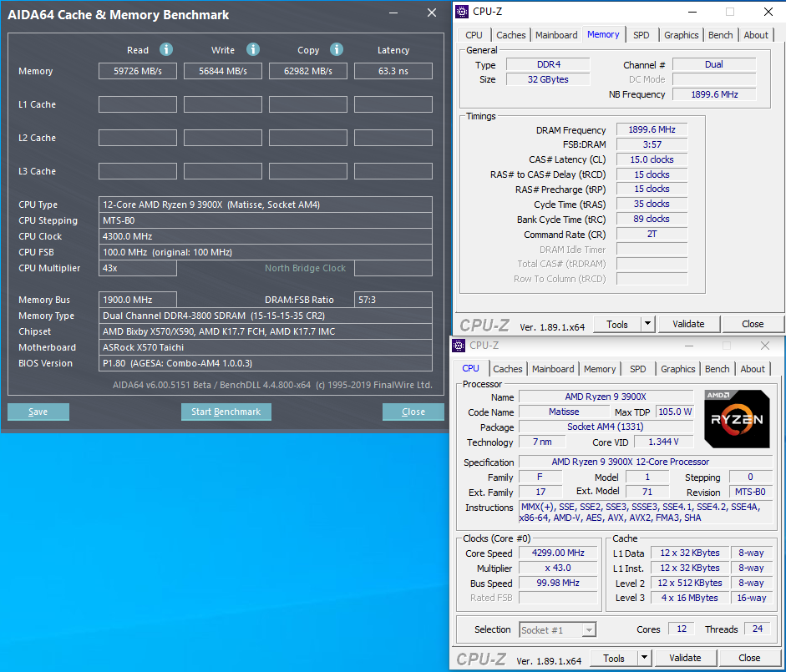Click Bank Cycle Time value 89 clocks

tap(652, 219)
